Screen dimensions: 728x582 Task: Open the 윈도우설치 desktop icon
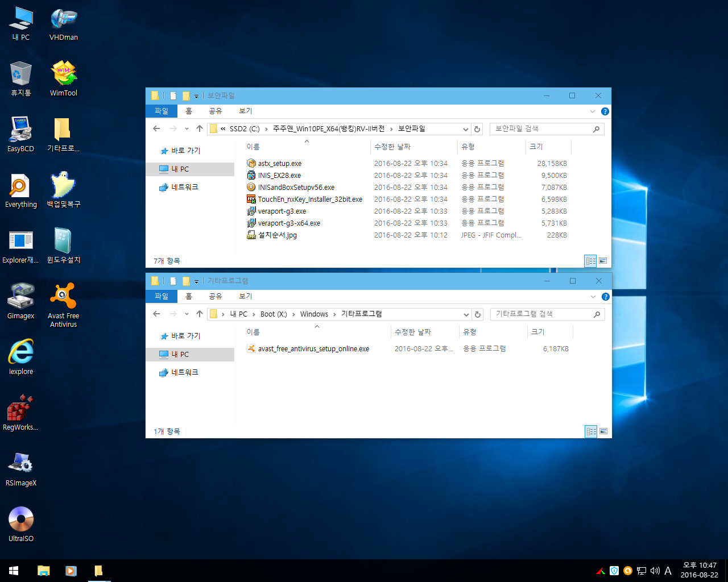[64, 247]
